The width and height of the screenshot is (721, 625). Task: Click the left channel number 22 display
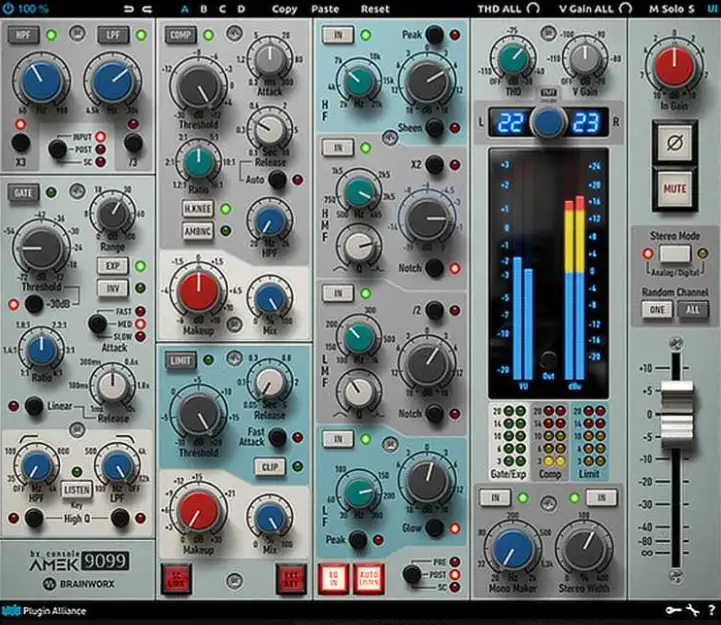tap(510, 122)
